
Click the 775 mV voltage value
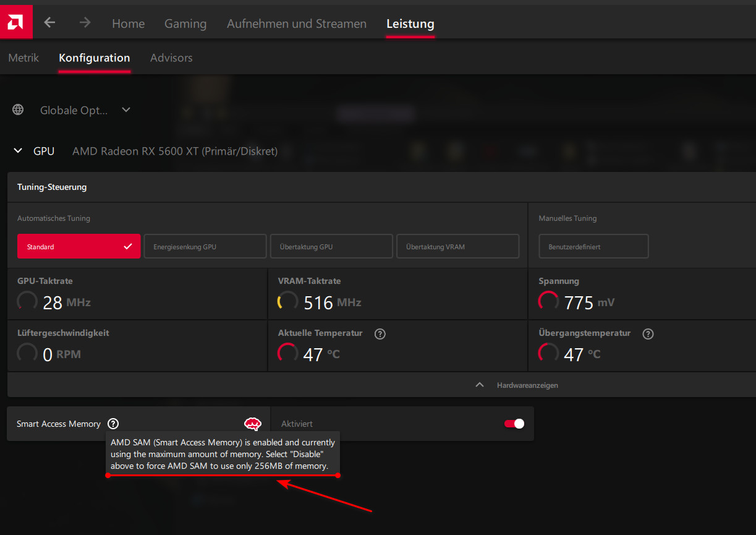(590, 302)
